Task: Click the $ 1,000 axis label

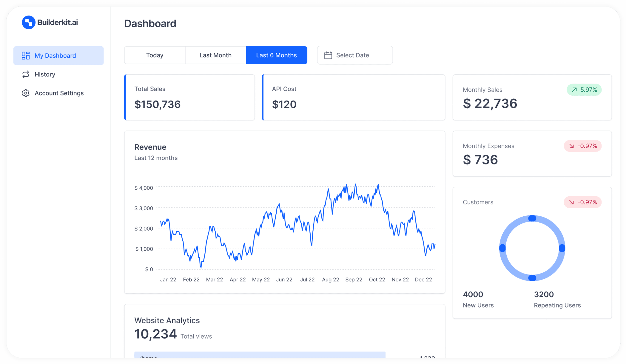Action: point(144,249)
